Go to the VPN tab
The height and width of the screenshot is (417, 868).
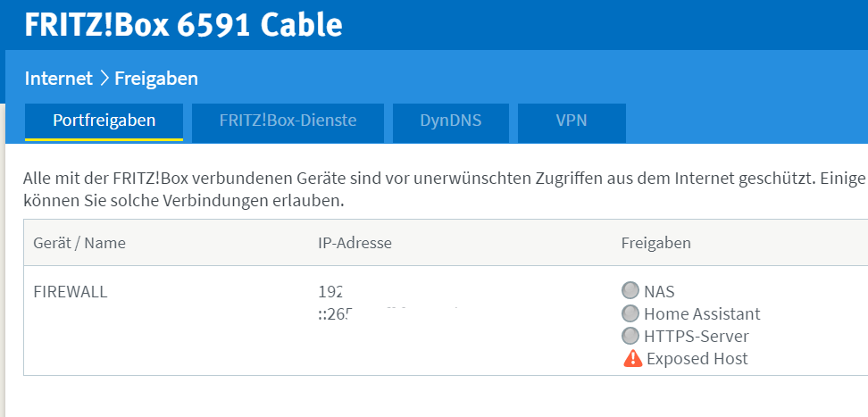(571, 121)
